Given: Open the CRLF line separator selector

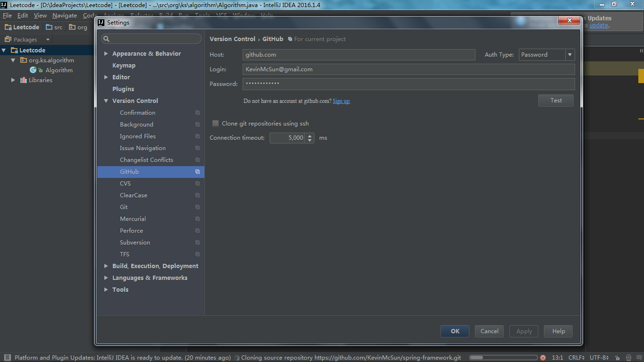Looking at the screenshot, I should click(x=576, y=358).
